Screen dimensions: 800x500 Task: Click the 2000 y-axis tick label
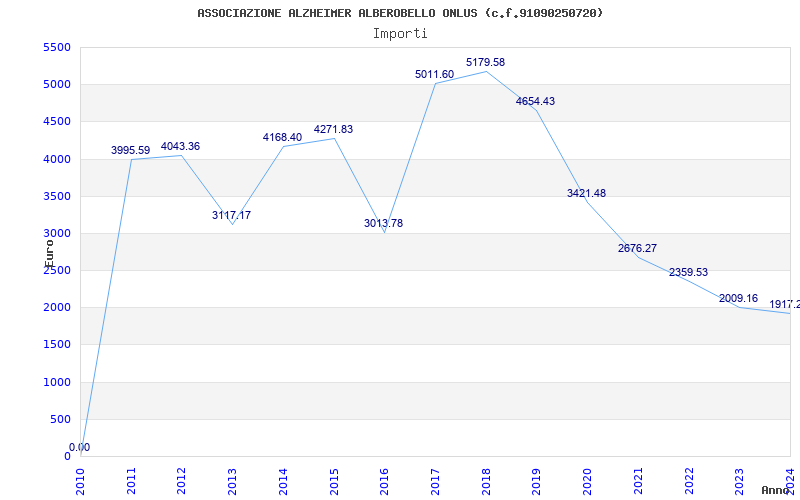pos(57,308)
